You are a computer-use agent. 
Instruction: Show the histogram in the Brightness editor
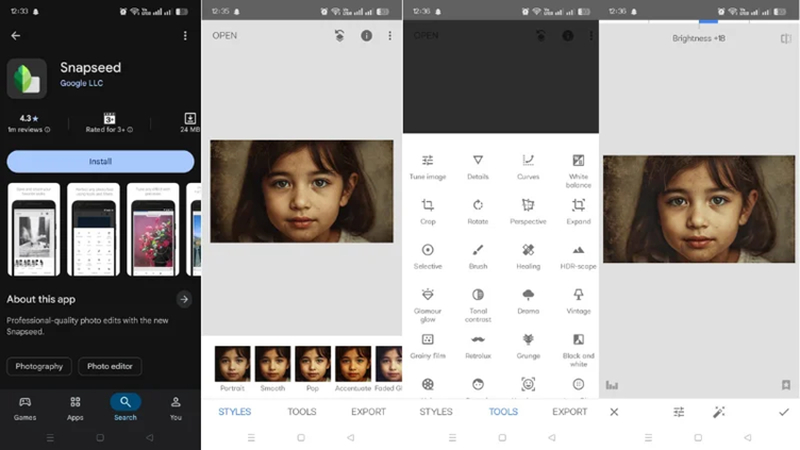(x=612, y=385)
